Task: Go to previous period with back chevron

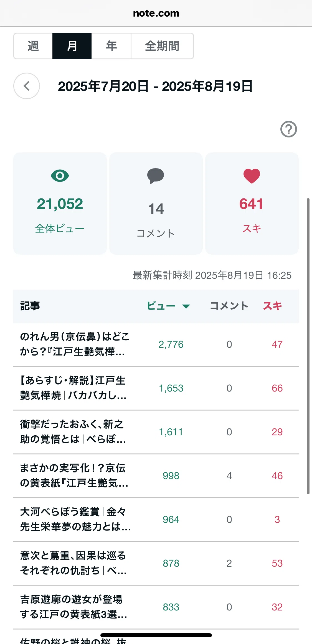Action: (x=27, y=86)
